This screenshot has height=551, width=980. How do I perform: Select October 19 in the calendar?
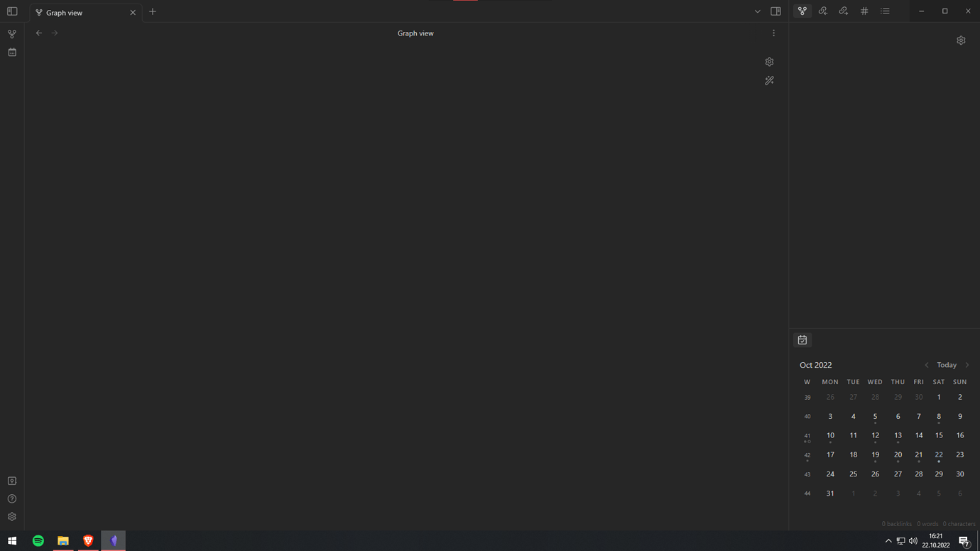[875, 455]
